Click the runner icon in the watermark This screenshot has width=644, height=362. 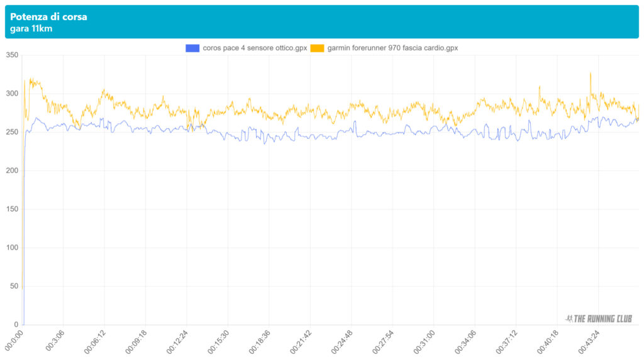pos(569,318)
